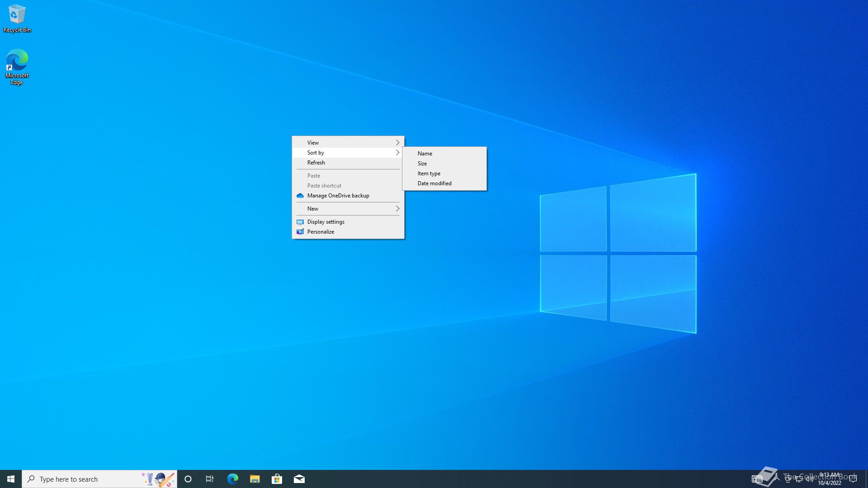This screenshot has width=868, height=488.
Task: Open Display settings from the context menu
Action: pos(325,222)
